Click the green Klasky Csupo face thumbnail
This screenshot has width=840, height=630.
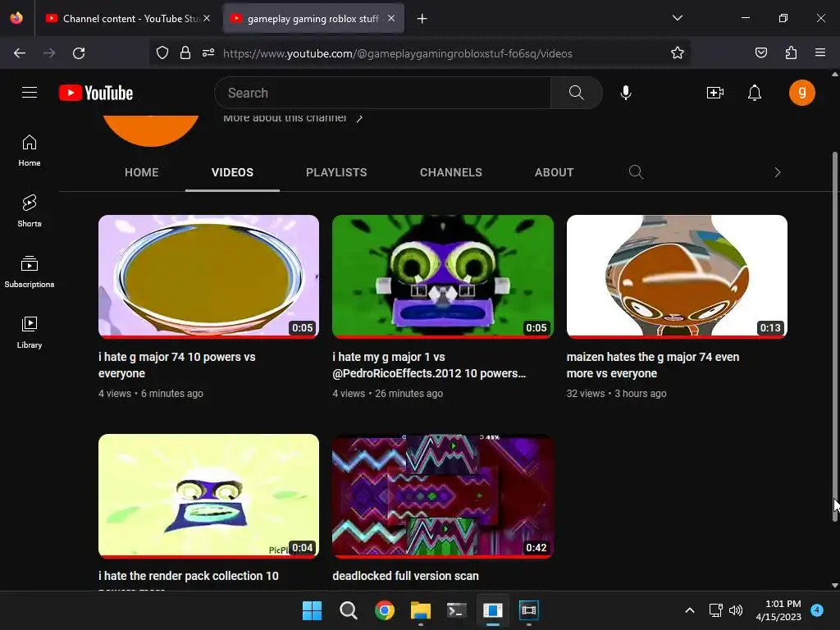tap(442, 276)
